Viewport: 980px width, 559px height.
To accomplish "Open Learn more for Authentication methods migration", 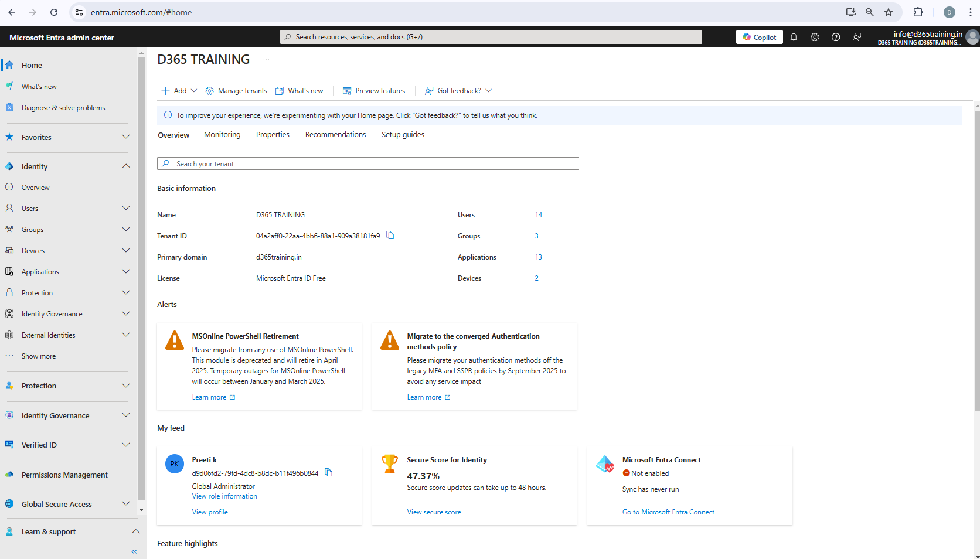I will pyautogui.click(x=428, y=397).
